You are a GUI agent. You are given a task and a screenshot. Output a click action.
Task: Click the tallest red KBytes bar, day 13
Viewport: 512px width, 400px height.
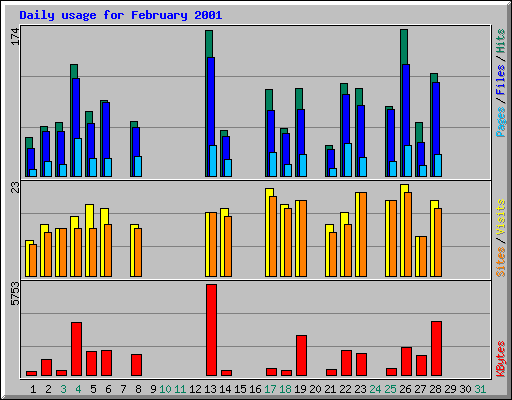pos(211,330)
